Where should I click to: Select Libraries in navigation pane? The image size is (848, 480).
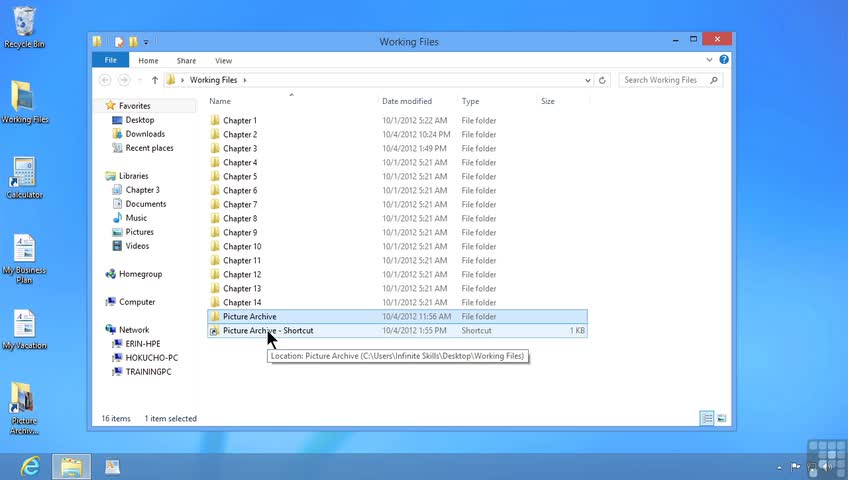coord(134,176)
